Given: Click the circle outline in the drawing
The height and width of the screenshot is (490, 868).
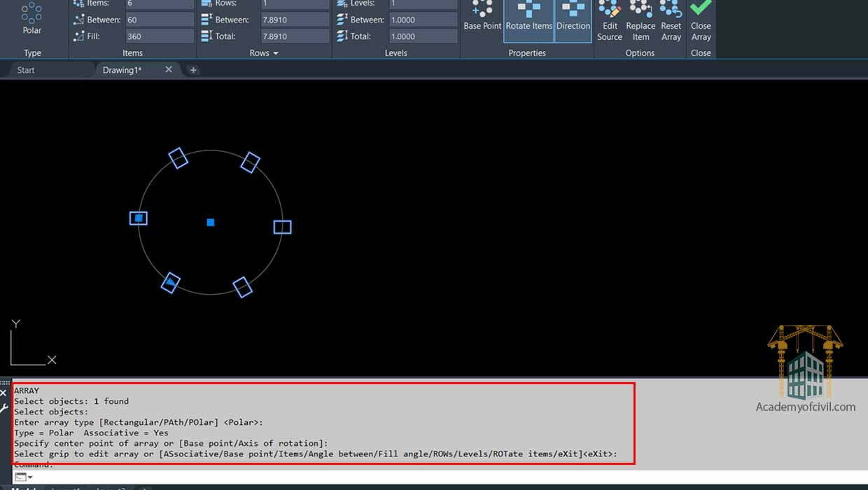Looking at the screenshot, I should [211, 151].
